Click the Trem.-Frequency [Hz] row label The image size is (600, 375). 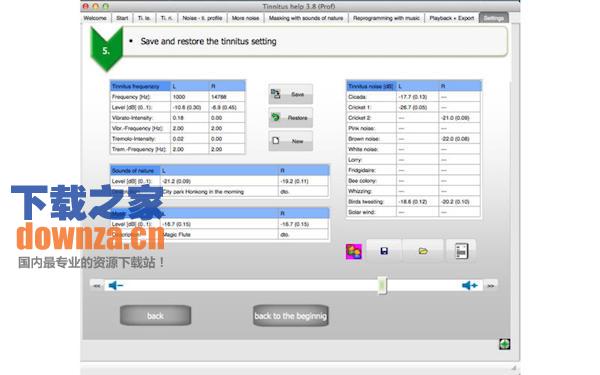click(140, 149)
